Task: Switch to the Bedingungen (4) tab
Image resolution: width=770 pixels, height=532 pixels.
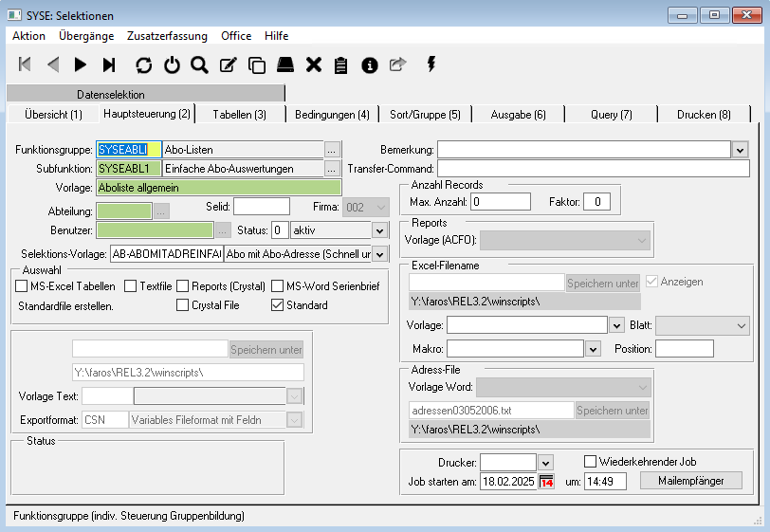Action: pos(332,115)
